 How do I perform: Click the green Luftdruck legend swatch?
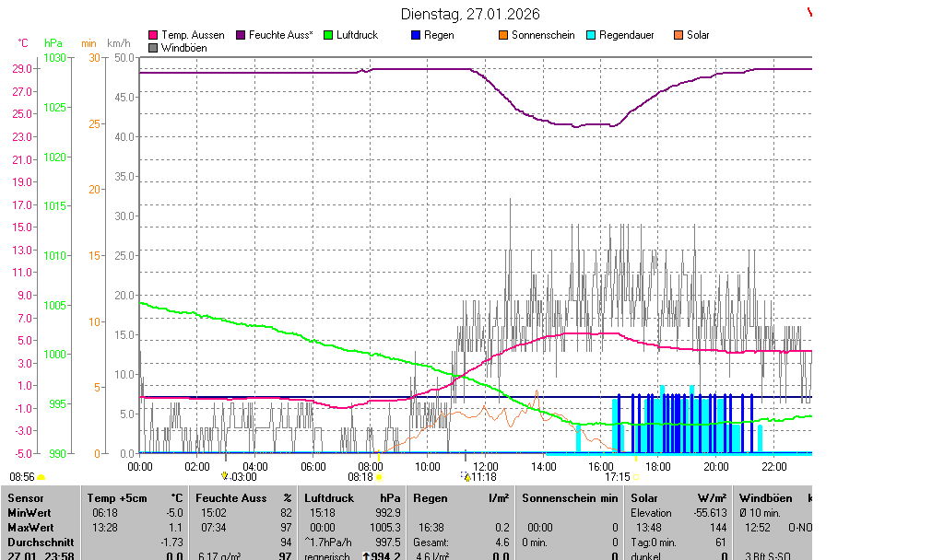click(326, 35)
